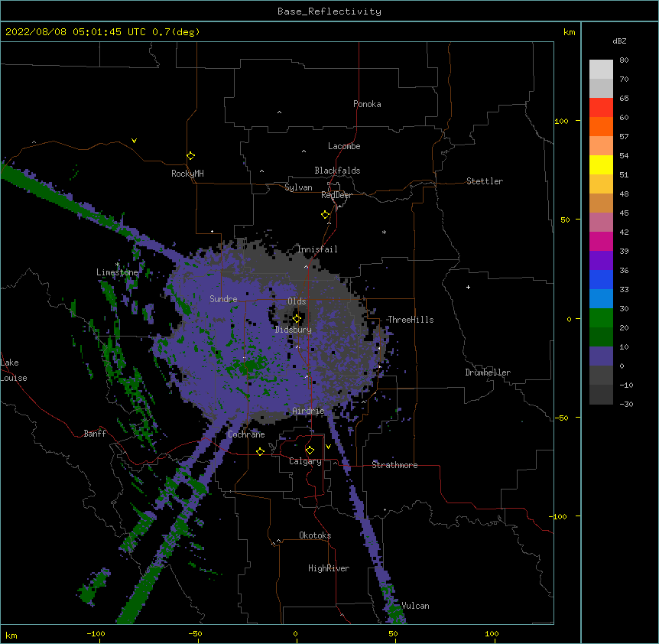Screen dimensions: 659x644
Task: Pick the magenta 42 dBZ legend swatch
Action: tap(601, 241)
